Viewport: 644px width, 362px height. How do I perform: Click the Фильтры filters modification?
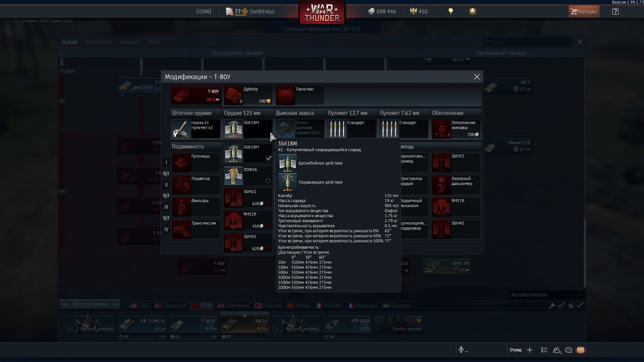pos(196,207)
